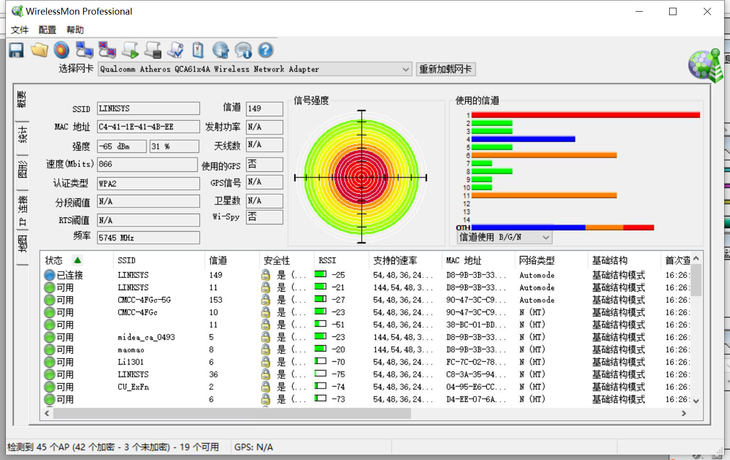The width and height of the screenshot is (730, 460).
Task: Click the green status icon for Li1301 row
Action: point(49,362)
